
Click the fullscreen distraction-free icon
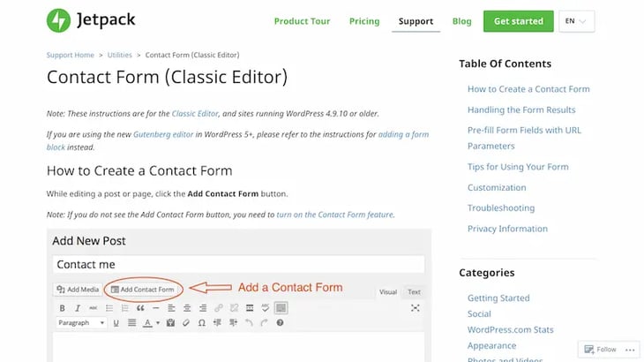[x=416, y=308]
